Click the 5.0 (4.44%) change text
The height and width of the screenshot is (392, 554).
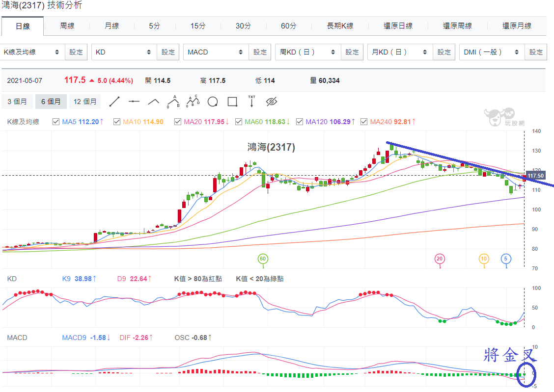click(x=115, y=81)
